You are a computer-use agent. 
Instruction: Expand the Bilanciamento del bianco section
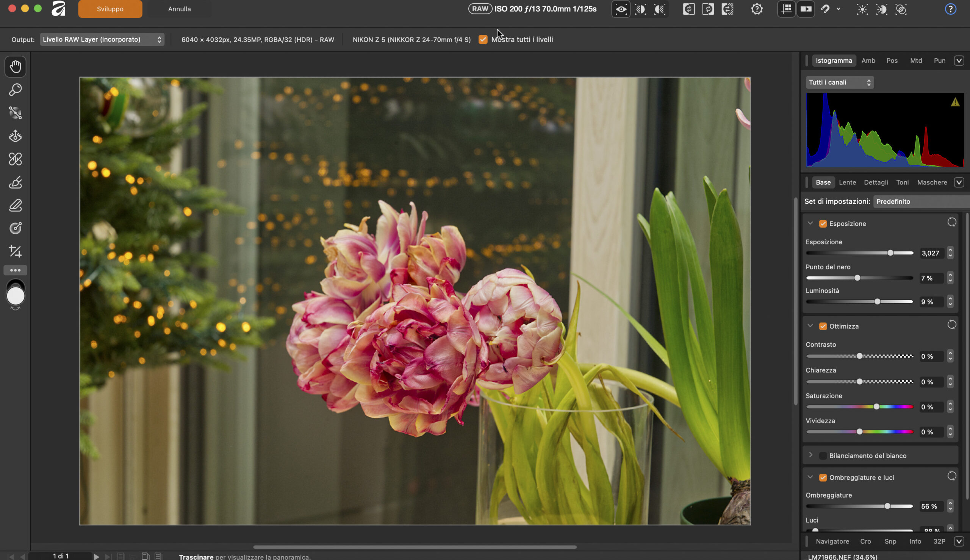point(810,455)
